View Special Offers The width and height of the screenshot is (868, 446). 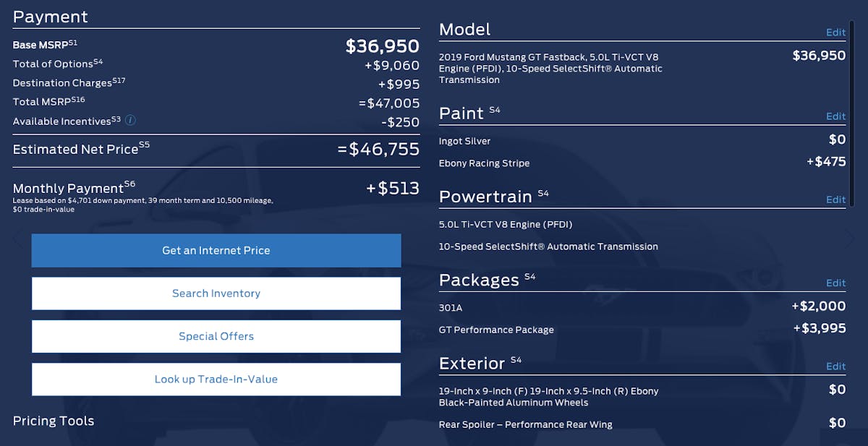[x=216, y=336]
